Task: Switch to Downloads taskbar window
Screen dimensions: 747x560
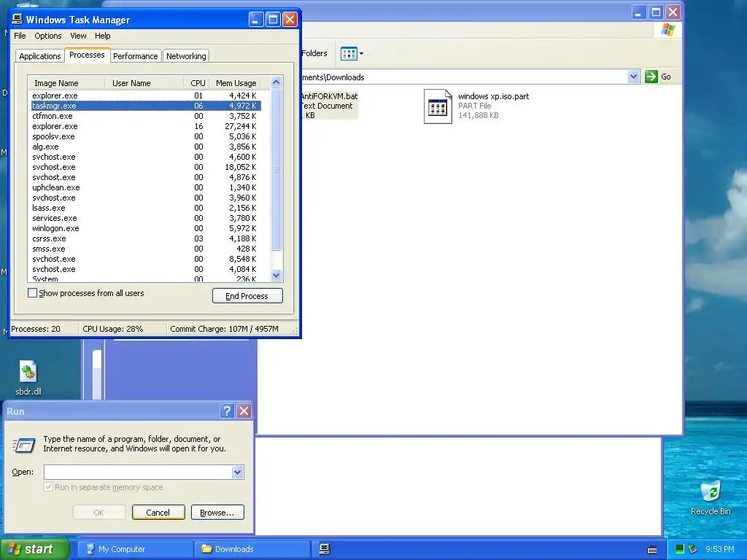Action: [252, 549]
